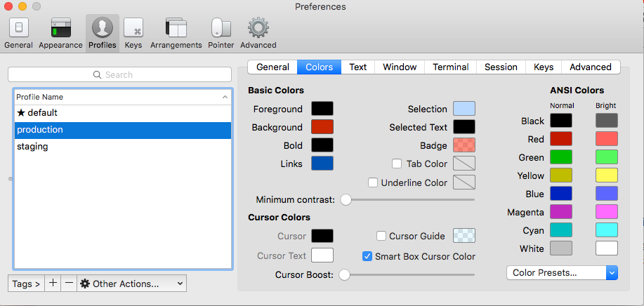Click the minus button to remove profile
The height and width of the screenshot is (306, 644).
69,283
